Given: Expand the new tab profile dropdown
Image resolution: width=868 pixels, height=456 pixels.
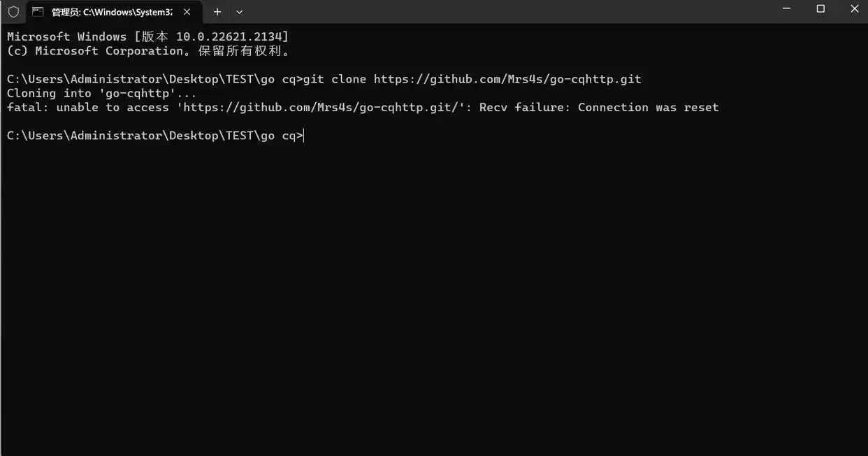Looking at the screenshot, I should pyautogui.click(x=240, y=12).
